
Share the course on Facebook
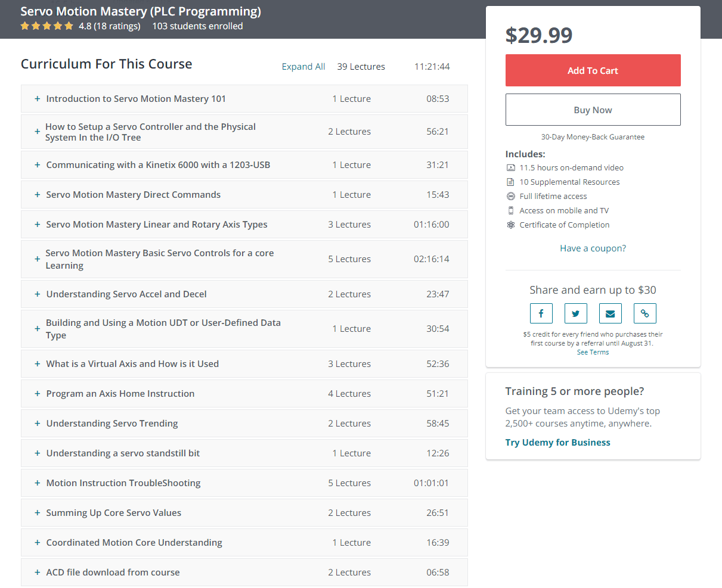click(x=541, y=313)
